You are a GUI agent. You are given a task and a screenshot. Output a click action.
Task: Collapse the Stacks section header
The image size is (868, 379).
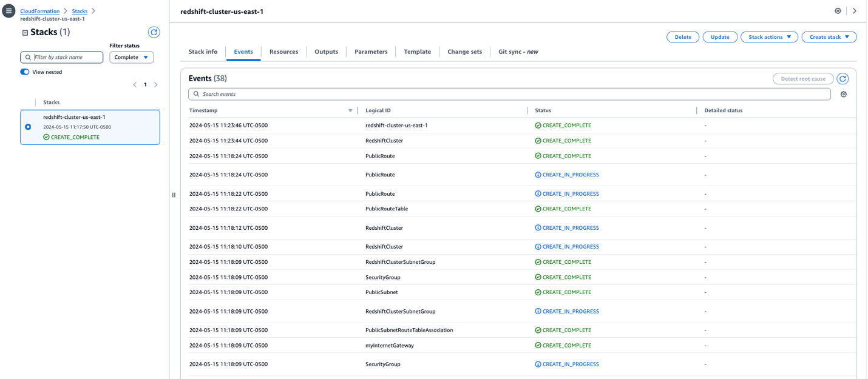25,33
